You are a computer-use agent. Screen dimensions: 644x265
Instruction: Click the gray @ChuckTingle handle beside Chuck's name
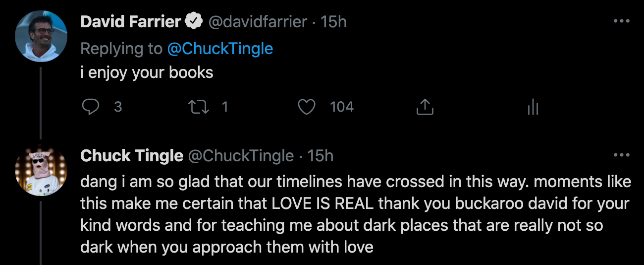pyautogui.click(x=241, y=156)
